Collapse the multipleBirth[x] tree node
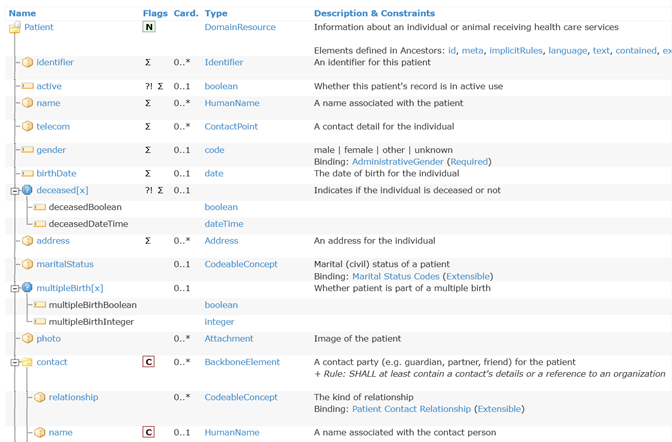672x442 pixels. click(14, 288)
